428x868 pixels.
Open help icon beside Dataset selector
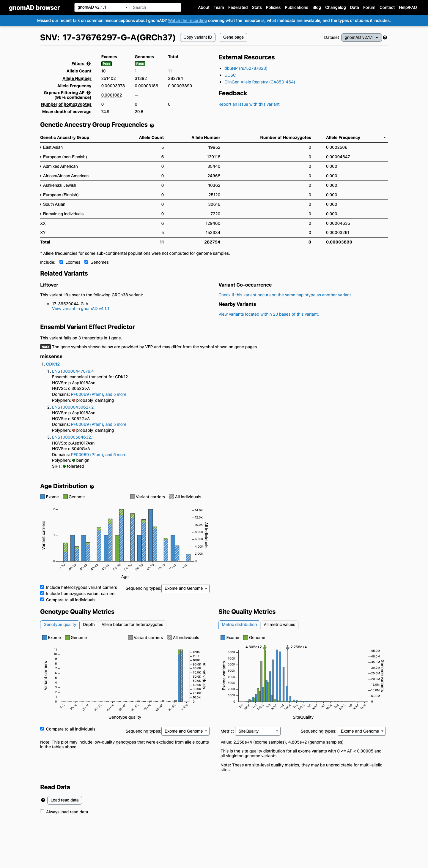point(385,37)
